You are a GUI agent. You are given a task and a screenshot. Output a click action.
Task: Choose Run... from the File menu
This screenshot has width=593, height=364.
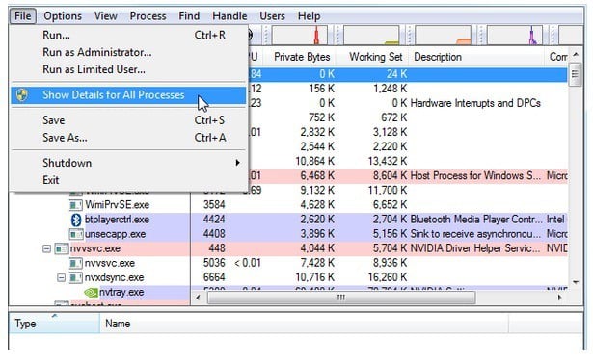(x=128, y=35)
